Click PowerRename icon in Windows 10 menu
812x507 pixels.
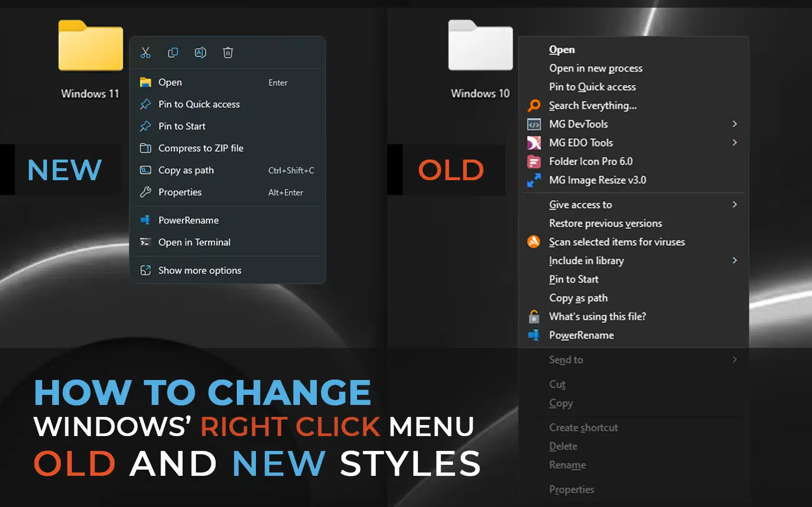coord(534,335)
